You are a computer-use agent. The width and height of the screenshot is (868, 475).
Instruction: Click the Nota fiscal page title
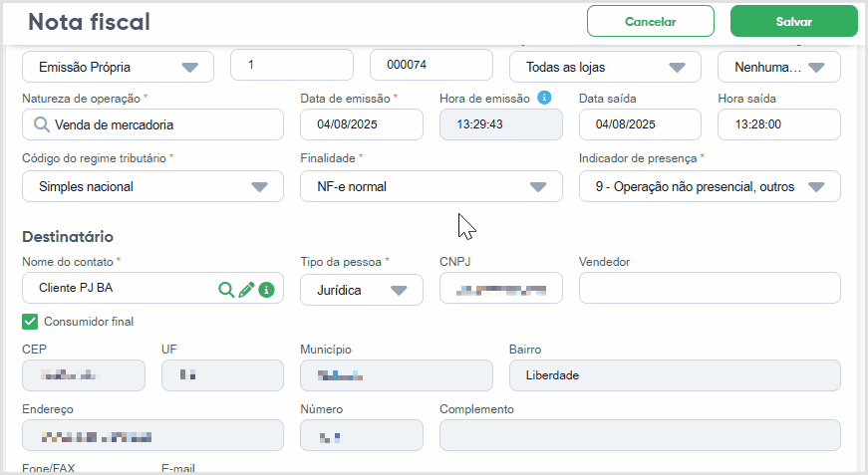tap(89, 22)
